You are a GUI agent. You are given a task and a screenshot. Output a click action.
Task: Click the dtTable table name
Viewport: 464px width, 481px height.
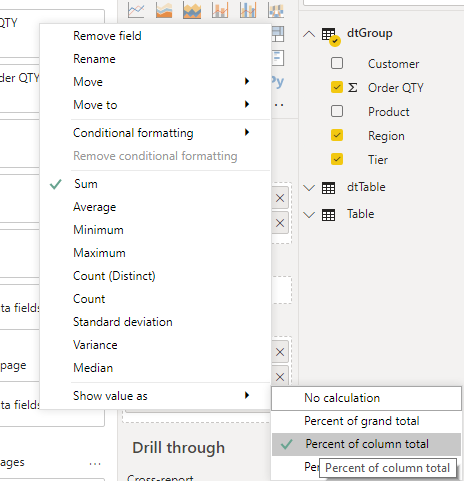(366, 187)
